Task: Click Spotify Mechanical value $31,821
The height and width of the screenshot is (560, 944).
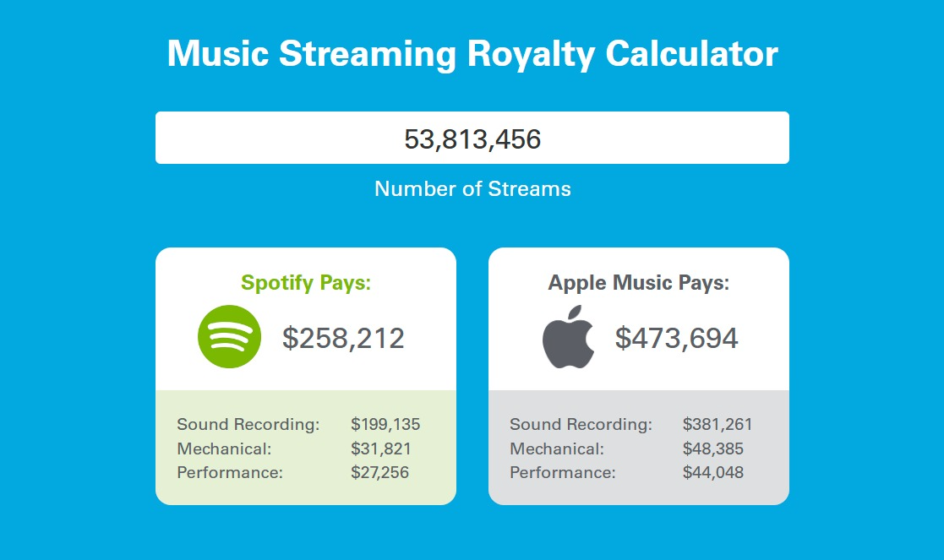Action: point(381,449)
